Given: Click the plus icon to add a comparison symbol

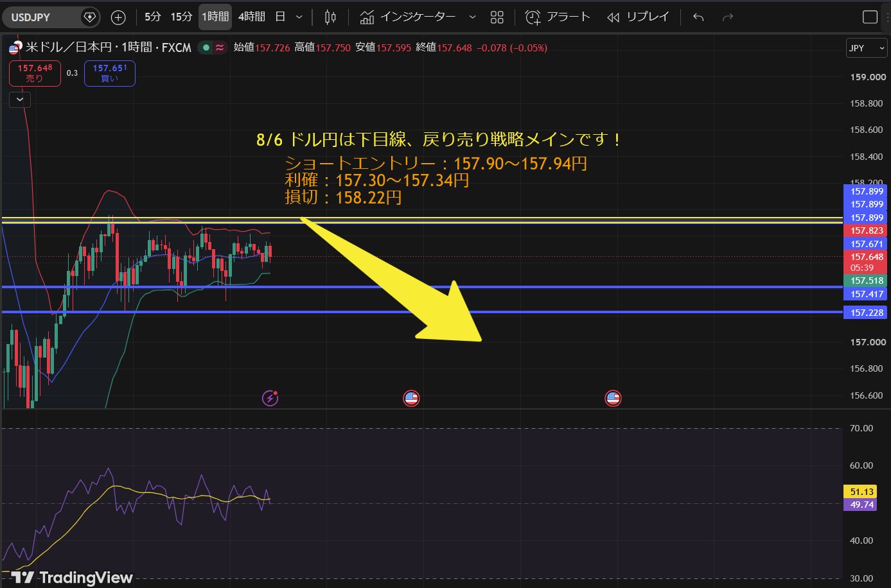Looking at the screenshot, I should [x=118, y=17].
